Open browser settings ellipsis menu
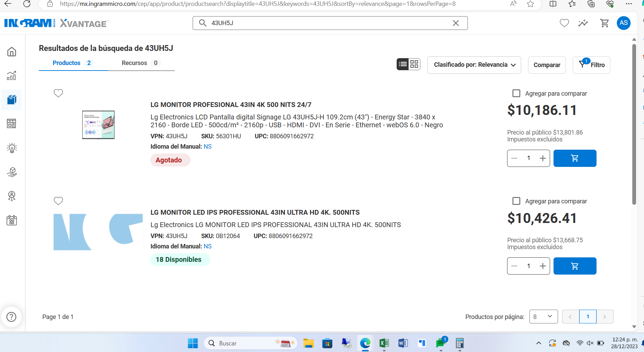This screenshot has height=352, width=644. coord(629,4)
